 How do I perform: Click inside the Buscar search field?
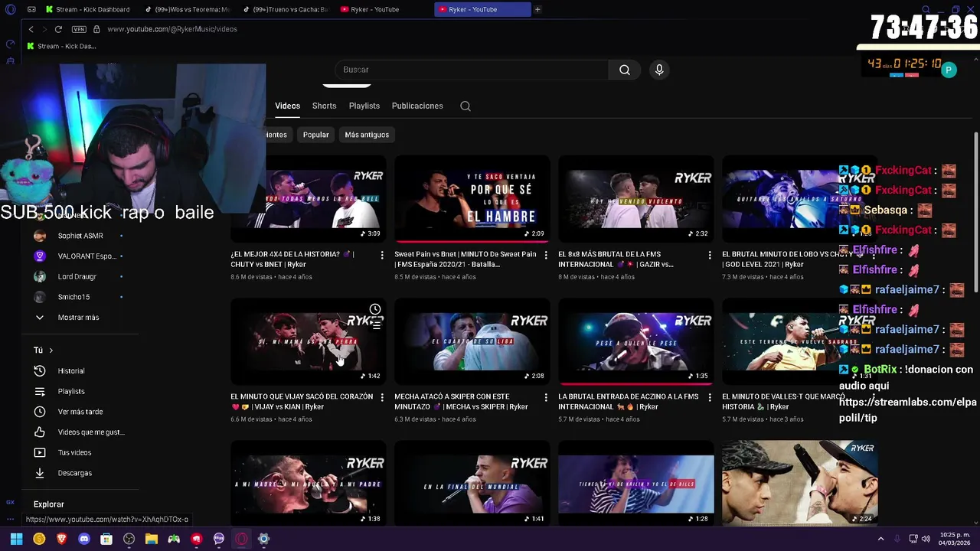[471, 70]
